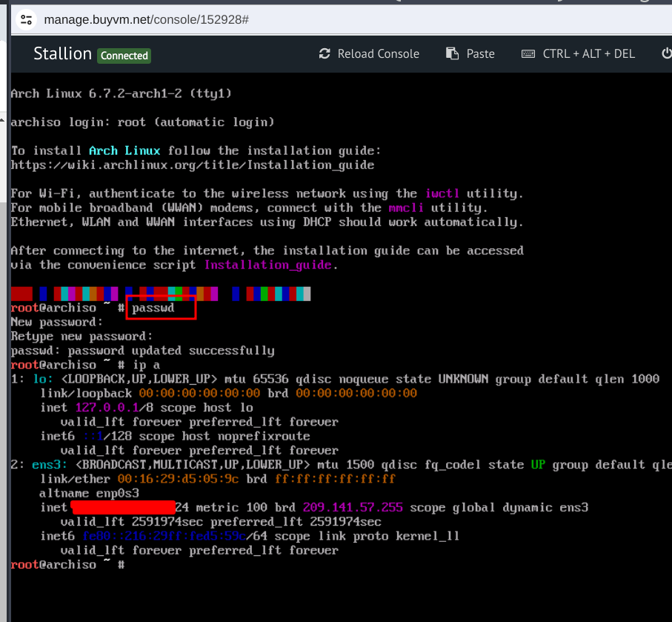Click the red redaction bar over inet address
The image size is (672, 622).
123,508
